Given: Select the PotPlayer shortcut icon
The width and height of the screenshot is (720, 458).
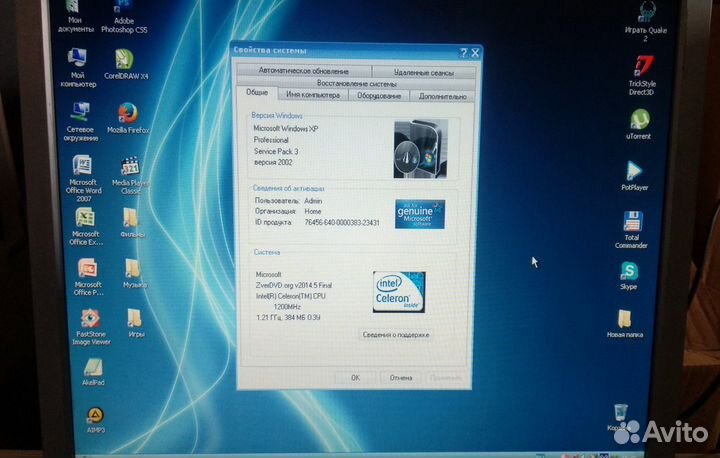Looking at the screenshot, I should [x=634, y=170].
